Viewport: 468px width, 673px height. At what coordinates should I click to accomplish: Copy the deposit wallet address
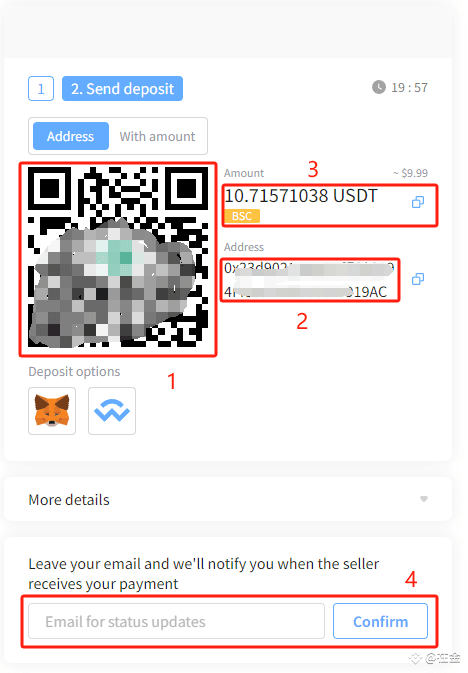[418, 279]
